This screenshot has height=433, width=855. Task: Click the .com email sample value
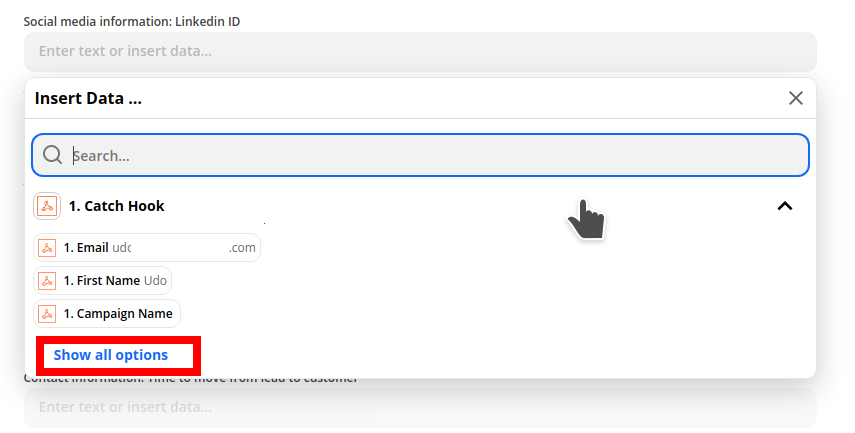[242, 248]
